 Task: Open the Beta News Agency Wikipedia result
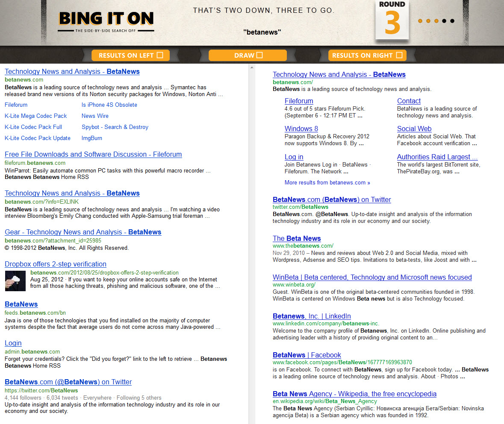[x=354, y=394]
